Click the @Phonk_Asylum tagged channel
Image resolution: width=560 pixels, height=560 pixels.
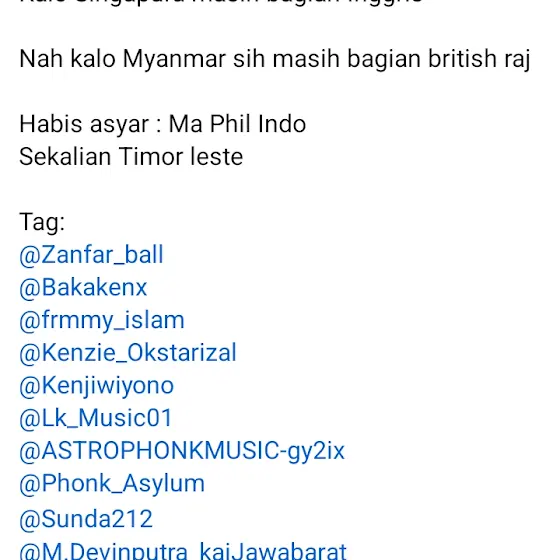[112, 484]
